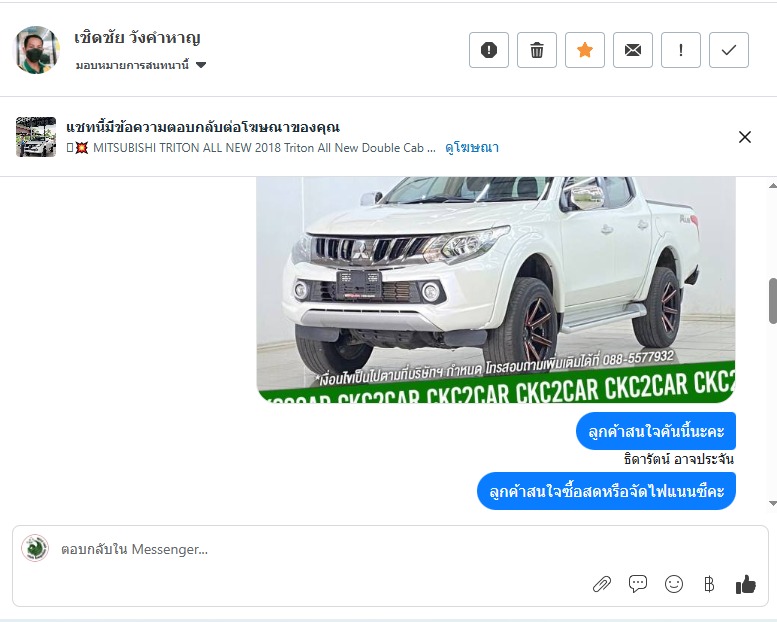Viewport: 777px width, 622px height.
Task: Open เชิดชัย วังคำหาญ profile picture
Action: click(36, 50)
